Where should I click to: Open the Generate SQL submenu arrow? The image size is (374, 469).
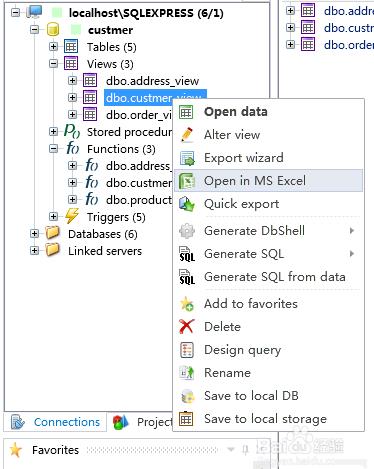click(351, 254)
